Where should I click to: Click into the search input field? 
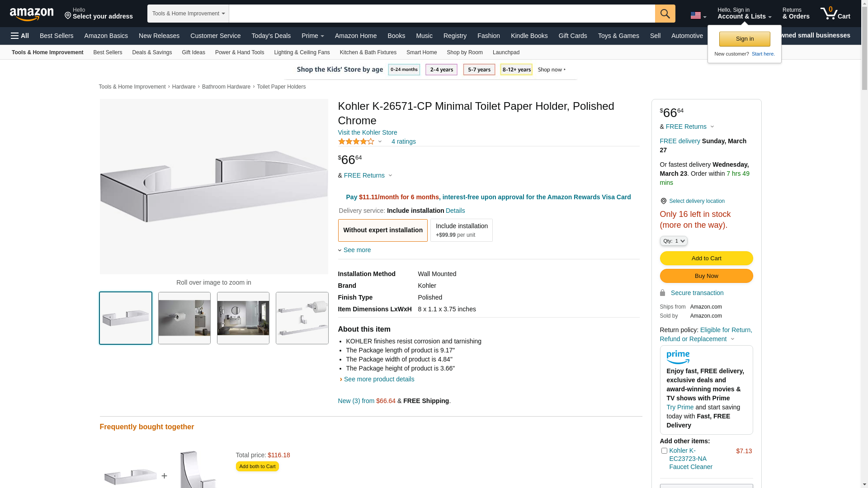[441, 14]
